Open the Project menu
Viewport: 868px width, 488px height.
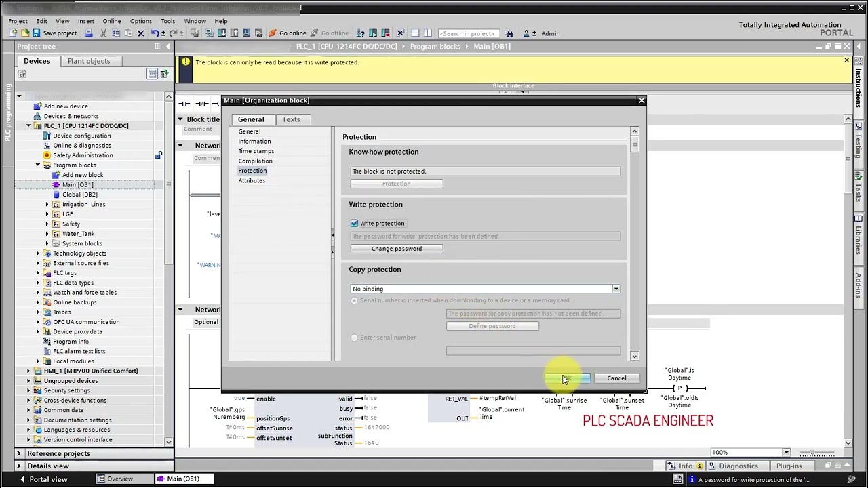click(18, 21)
